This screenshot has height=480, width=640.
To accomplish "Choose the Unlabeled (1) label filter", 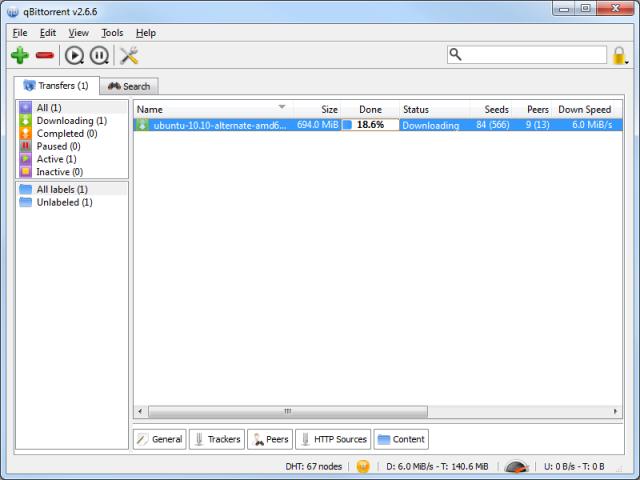I will (x=64, y=202).
